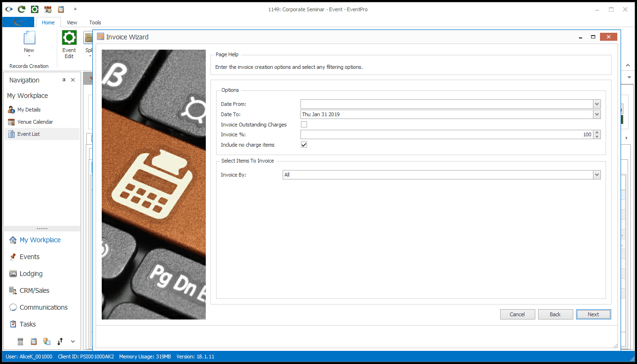
Task: Select the Communications navigation group
Action: pyautogui.click(x=44, y=307)
